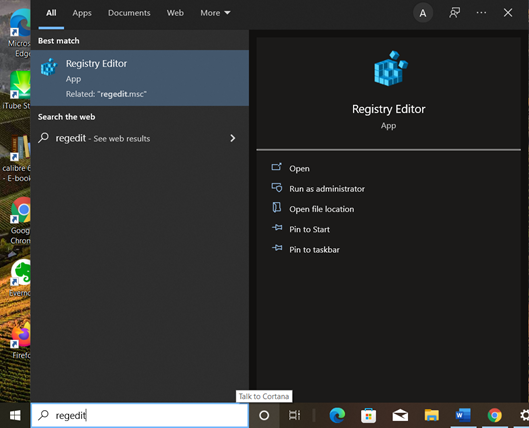The image size is (529, 428).
Task: Click the large Registry Editor icon in preview pane
Action: coord(391,68)
